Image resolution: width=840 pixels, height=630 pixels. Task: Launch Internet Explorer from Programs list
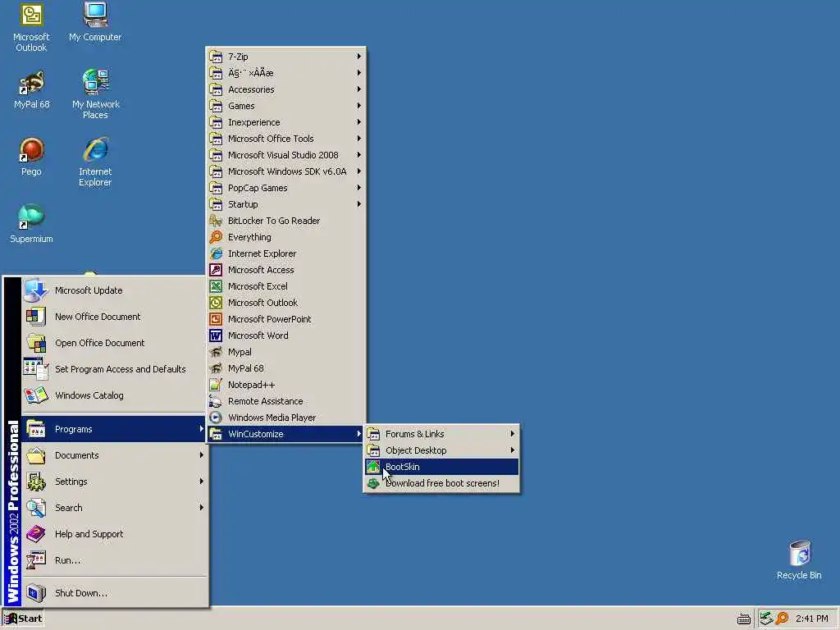(x=286, y=253)
